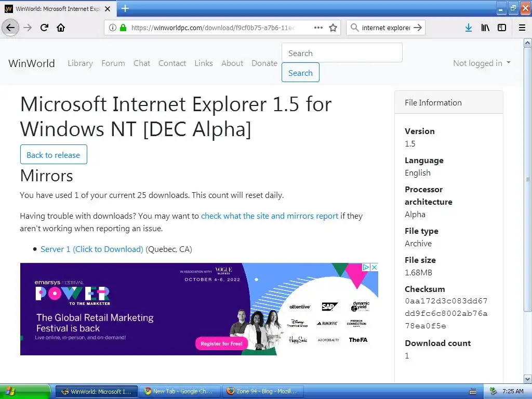Screen dimensions: 532x399
Task: Click the WinWorld site logo text
Action: (x=32, y=63)
